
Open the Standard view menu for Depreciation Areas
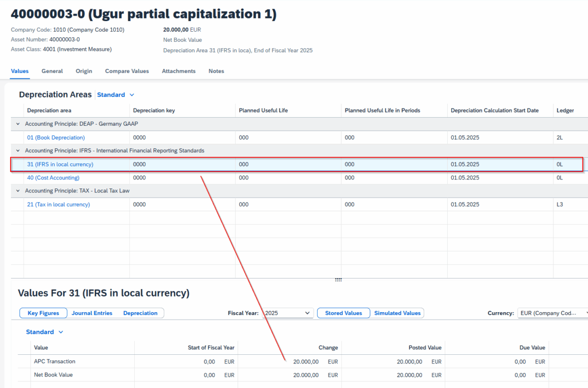pos(116,94)
